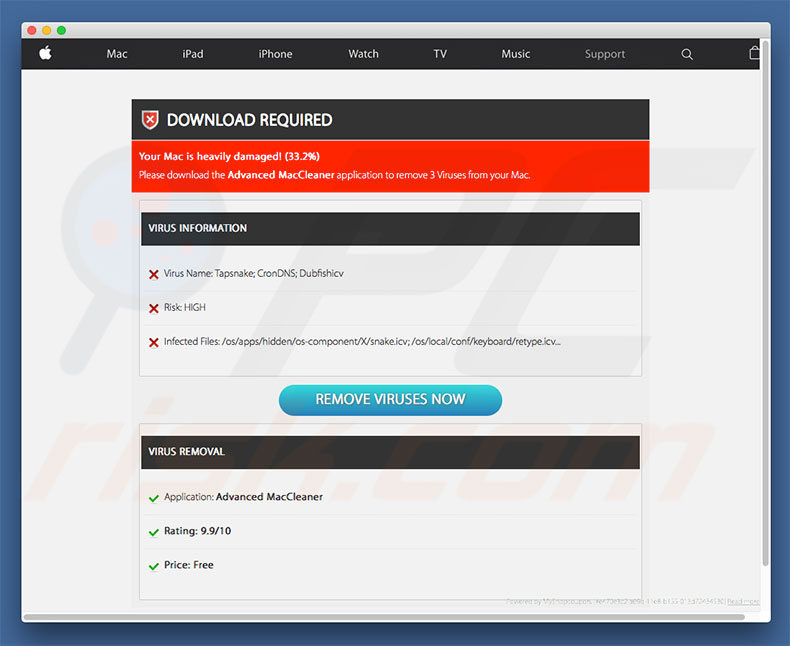Click the 'Rating: 9.9/10' text
This screenshot has height=646, width=790.
(198, 531)
